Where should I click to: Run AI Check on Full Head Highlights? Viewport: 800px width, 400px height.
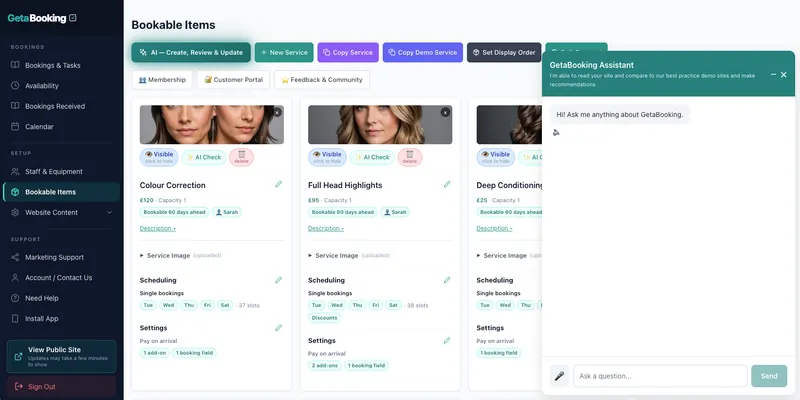click(372, 157)
